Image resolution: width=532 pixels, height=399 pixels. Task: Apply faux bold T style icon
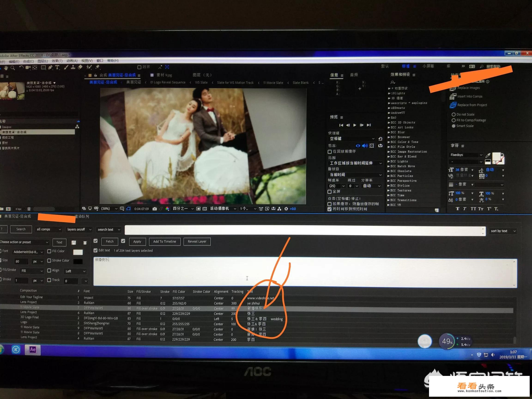point(457,209)
